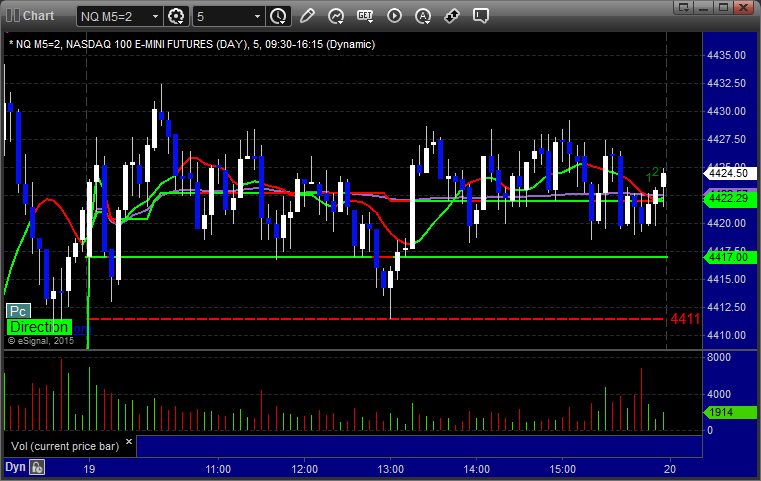
Task: Click into the interval field showing 5
Action: 222,17
